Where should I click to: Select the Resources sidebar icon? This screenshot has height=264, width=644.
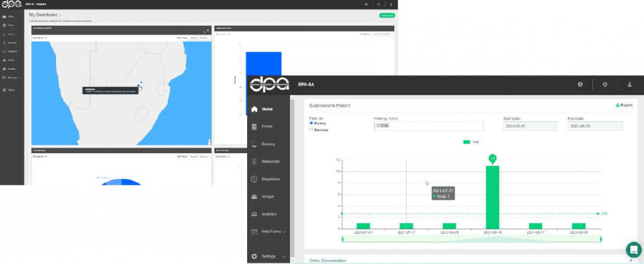(x=254, y=162)
